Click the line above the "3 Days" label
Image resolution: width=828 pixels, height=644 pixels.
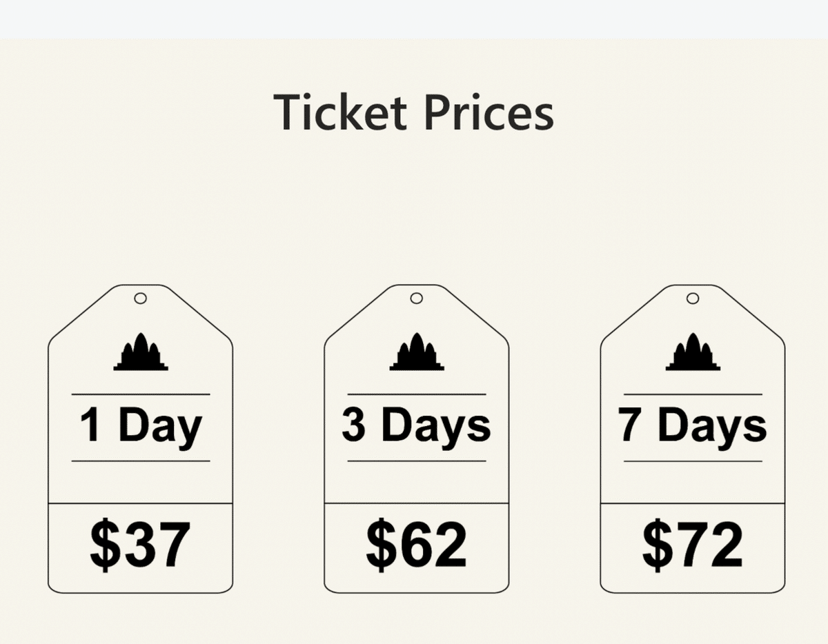pos(417,394)
